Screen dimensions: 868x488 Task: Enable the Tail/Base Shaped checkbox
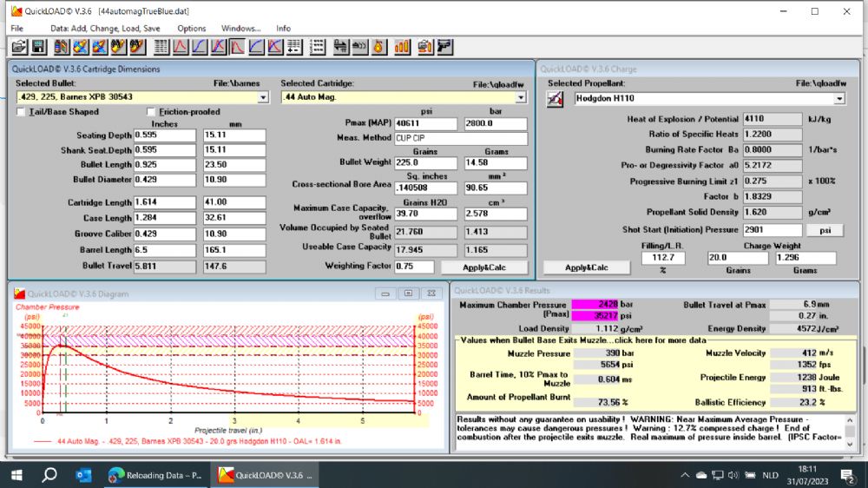(x=22, y=112)
